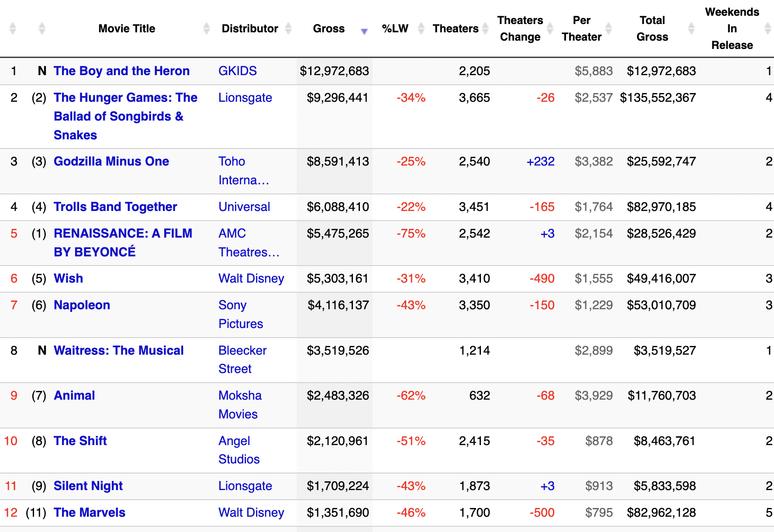Select Silent Night's $913 per theater value
Screen dimensions: 774x532
pos(599,486)
